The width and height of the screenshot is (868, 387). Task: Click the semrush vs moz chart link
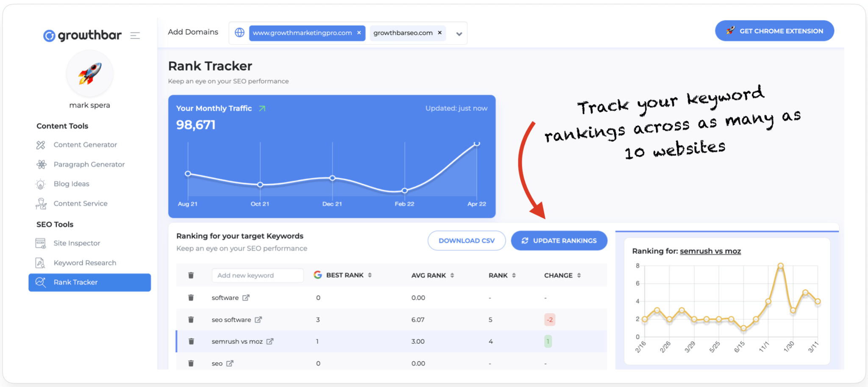710,251
